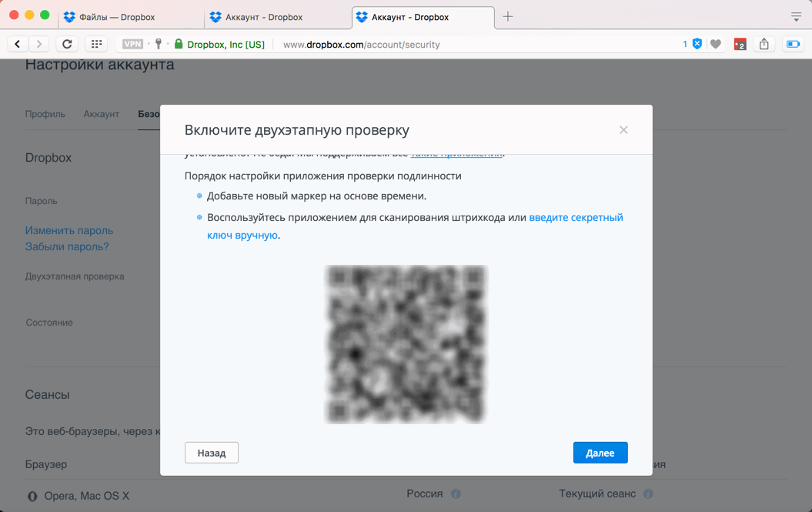Click the Dropbox logo on the first tab

point(69,17)
